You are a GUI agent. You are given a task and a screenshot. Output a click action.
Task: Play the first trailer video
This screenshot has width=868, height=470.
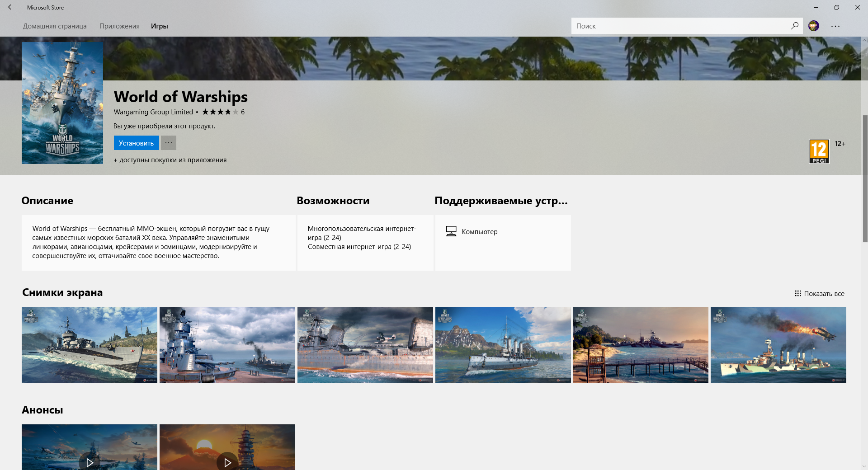[x=90, y=462]
